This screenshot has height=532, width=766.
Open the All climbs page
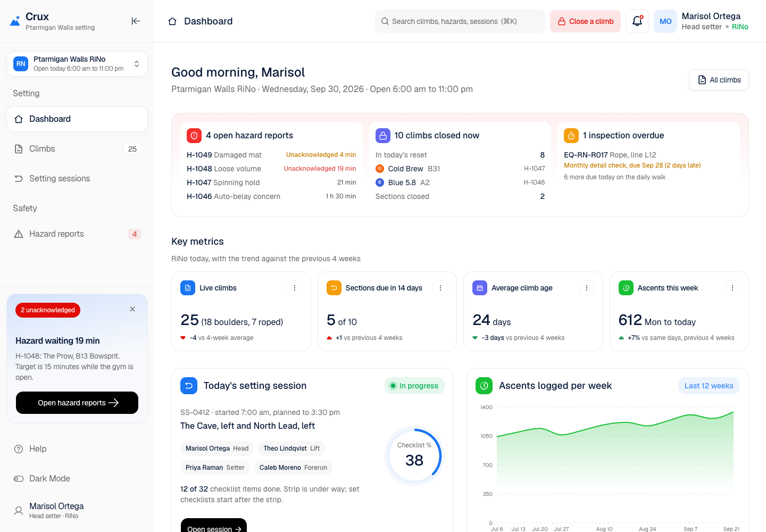[719, 80]
